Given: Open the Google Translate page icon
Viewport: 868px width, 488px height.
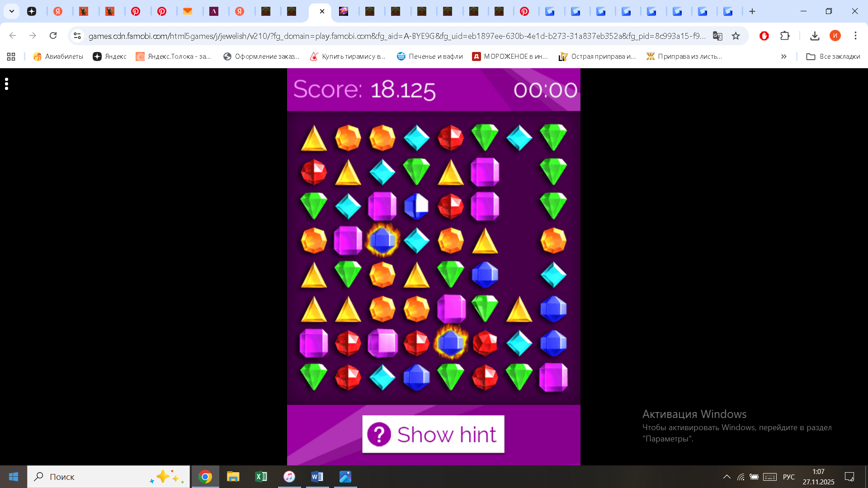Looking at the screenshot, I should tap(717, 36).
